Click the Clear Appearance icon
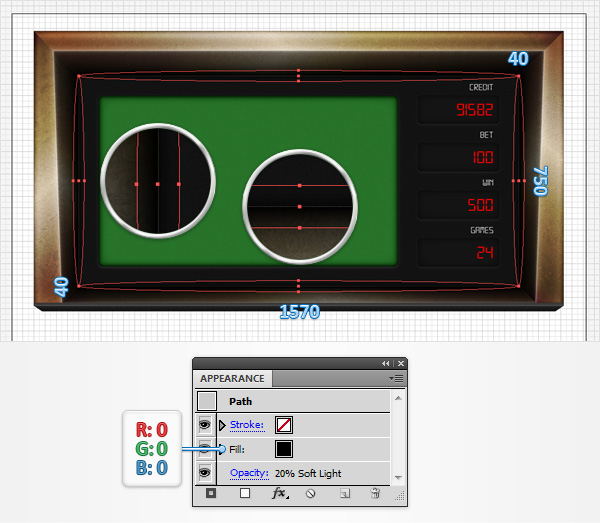This screenshot has height=523, width=600. [311, 494]
